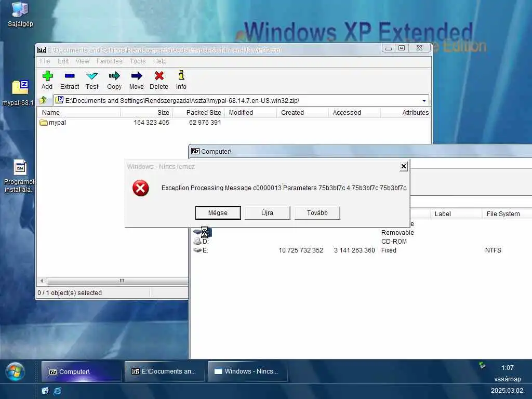Screen dimensions: 532x399
Task: Open the Help menu
Action: (x=160, y=61)
